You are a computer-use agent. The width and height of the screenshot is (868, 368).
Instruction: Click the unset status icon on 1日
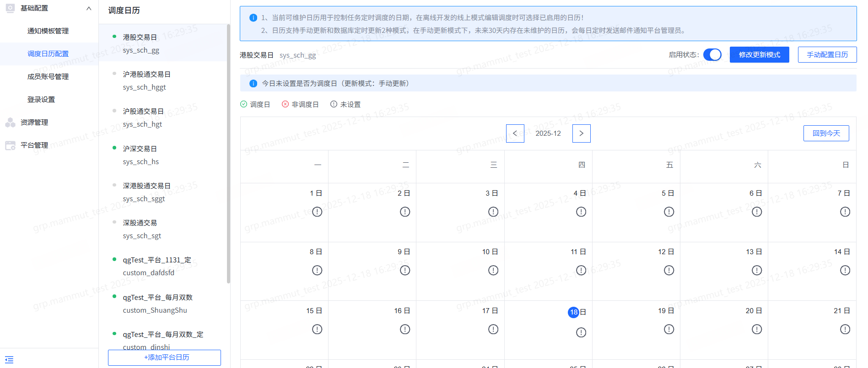coord(317,212)
